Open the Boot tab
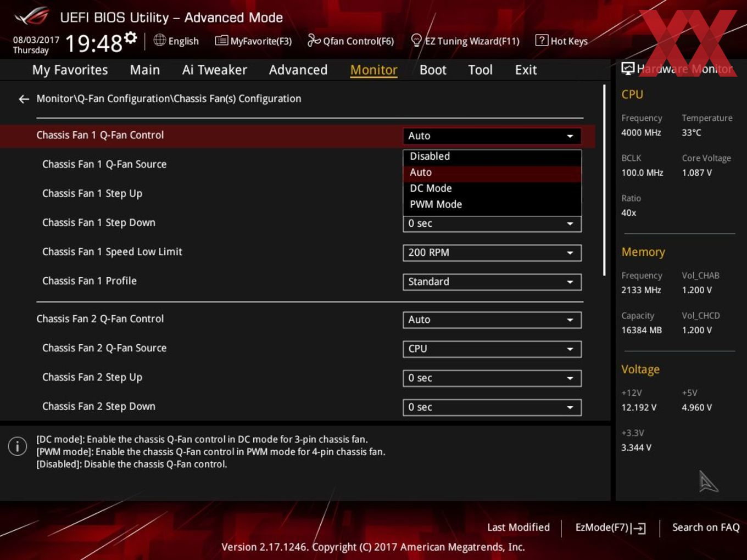Screen dimensions: 747x560 [x=433, y=70]
